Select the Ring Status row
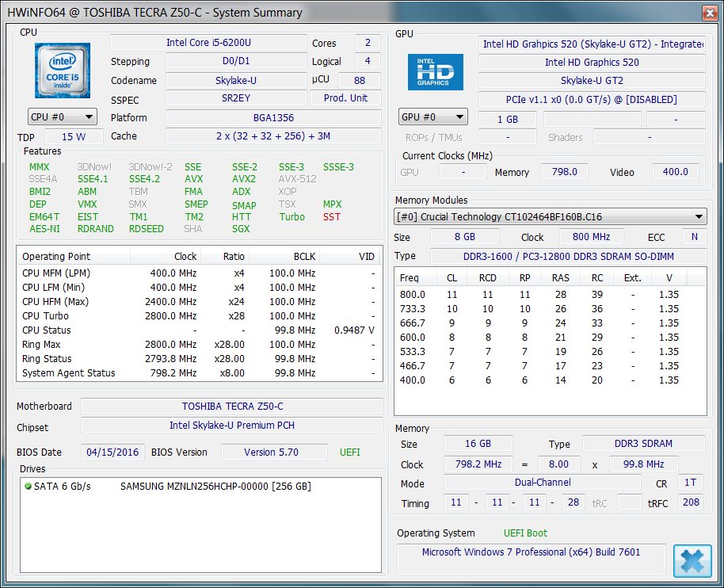The height and width of the screenshot is (588, 724). (200, 359)
